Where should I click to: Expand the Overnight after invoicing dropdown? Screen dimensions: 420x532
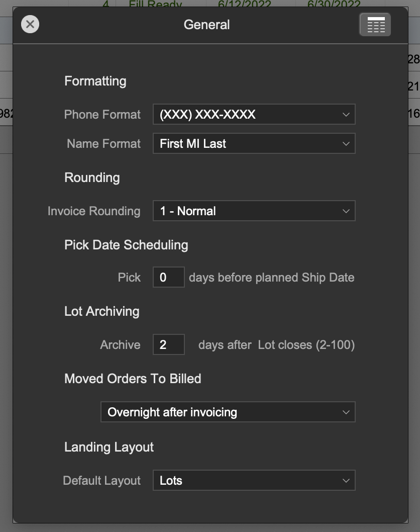(228, 412)
